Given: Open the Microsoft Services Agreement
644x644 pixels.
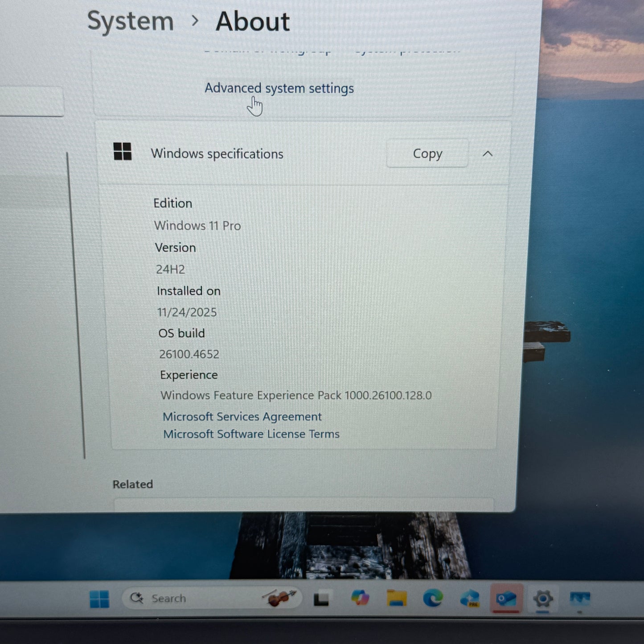Looking at the screenshot, I should (x=242, y=416).
